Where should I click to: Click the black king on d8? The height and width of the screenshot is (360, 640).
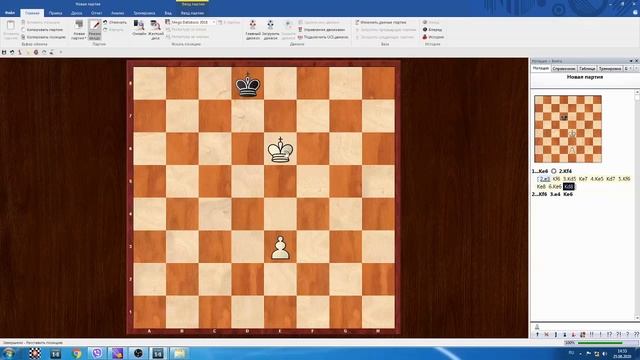coord(248,84)
